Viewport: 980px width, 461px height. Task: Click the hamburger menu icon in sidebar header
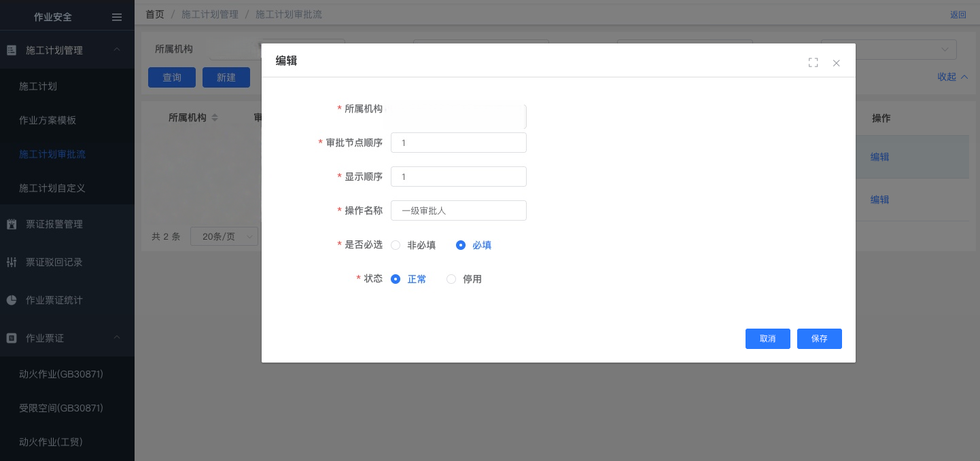click(117, 18)
